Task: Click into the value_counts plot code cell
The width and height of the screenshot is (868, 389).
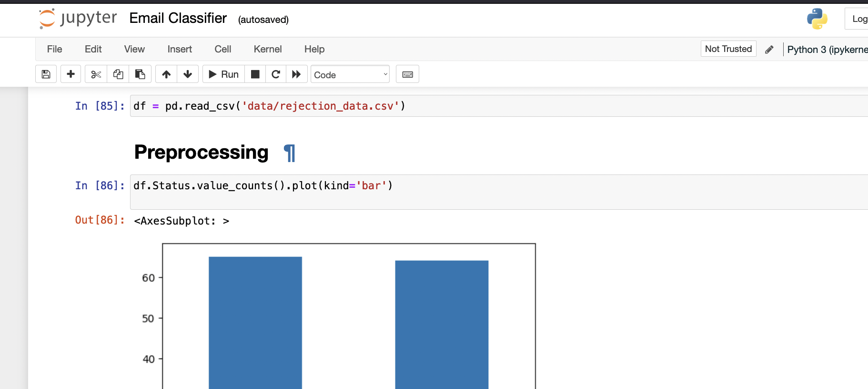Action: coord(499,192)
